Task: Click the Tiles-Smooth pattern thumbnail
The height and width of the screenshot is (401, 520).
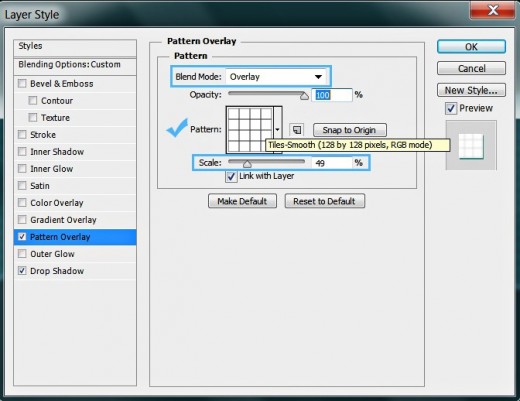Action: [x=250, y=130]
